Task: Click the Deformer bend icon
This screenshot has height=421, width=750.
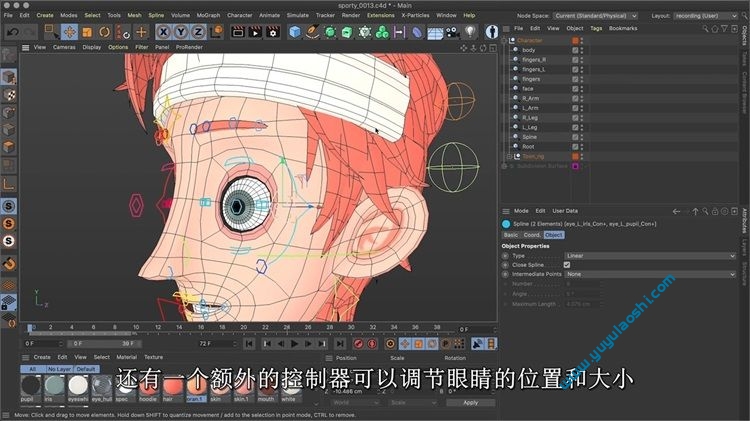Action: tap(417, 32)
